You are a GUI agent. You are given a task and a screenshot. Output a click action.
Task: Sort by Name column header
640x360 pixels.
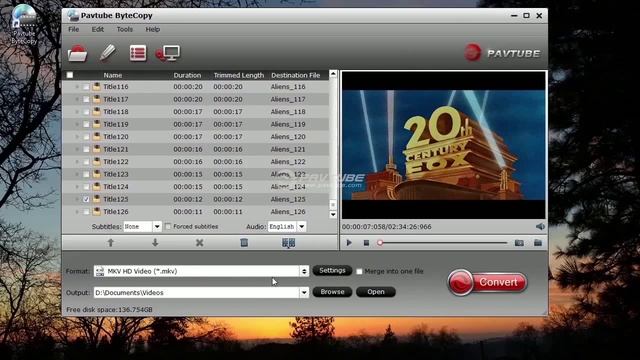[x=113, y=75]
